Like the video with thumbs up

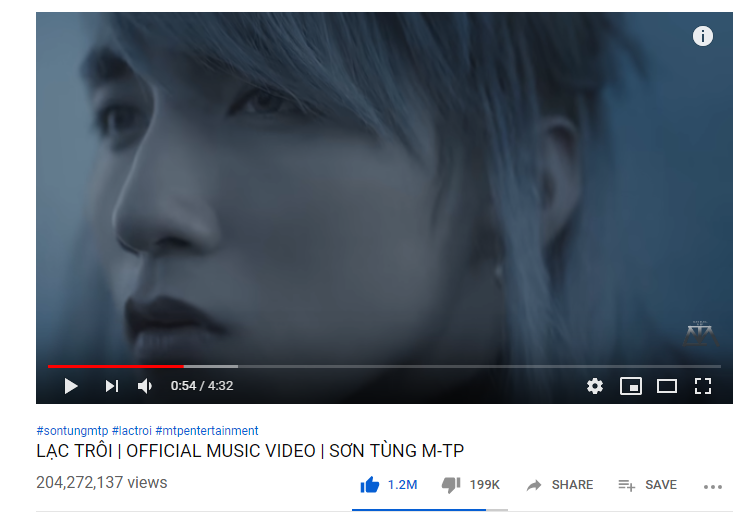370,485
